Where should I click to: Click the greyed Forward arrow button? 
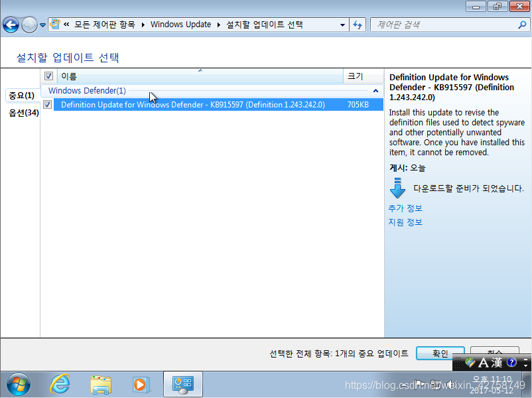(29, 25)
